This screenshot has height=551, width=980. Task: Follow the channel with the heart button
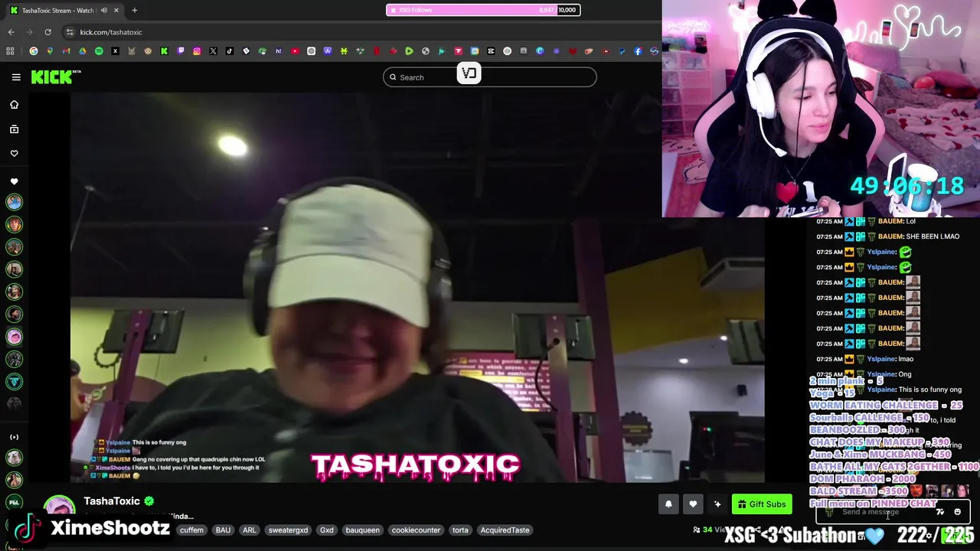[x=693, y=504]
